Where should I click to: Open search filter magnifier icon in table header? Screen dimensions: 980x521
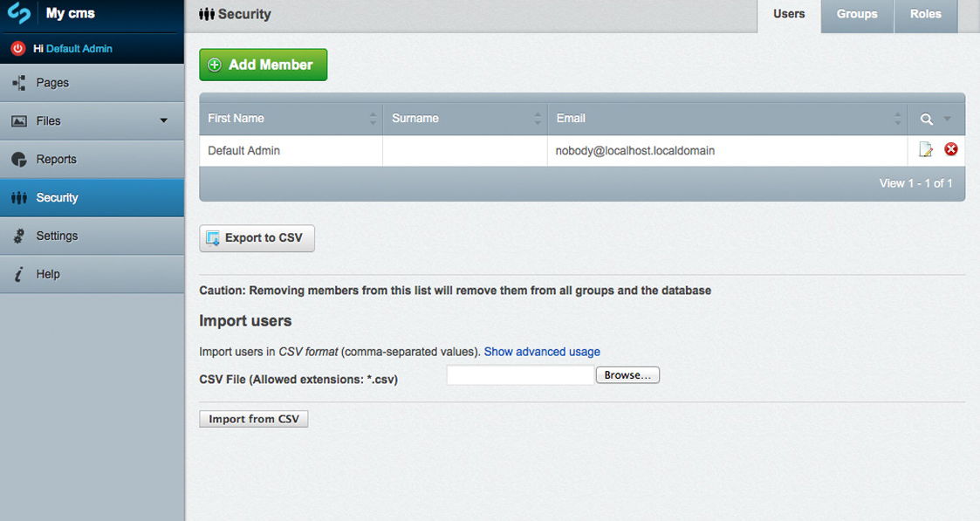[x=926, y=119]
